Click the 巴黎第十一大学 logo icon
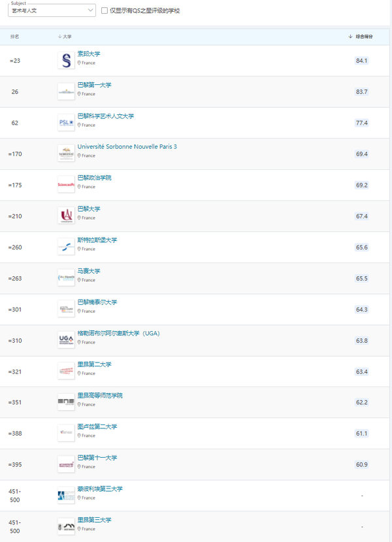The width and height of the screenshot is (392, 542). click(x=66, y=464)
